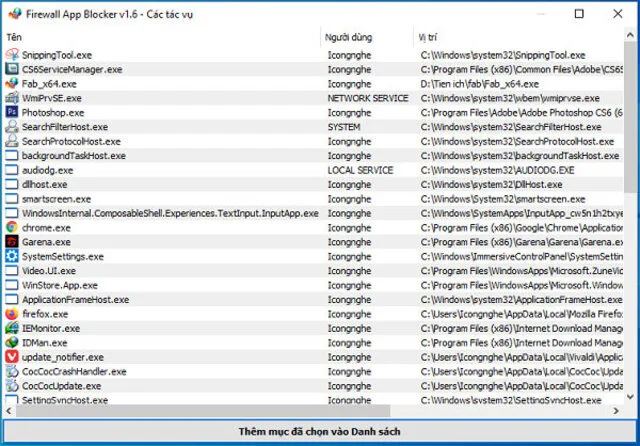Click the Fab_x64.exe firewall icon
640x446 pixels.
[12, 84]
